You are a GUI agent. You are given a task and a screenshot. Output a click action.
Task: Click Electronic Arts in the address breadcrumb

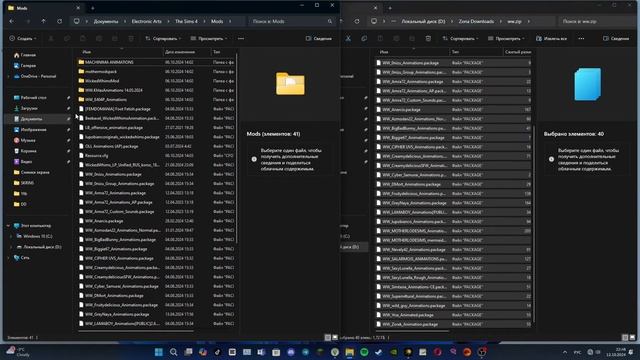click(147, 21)
